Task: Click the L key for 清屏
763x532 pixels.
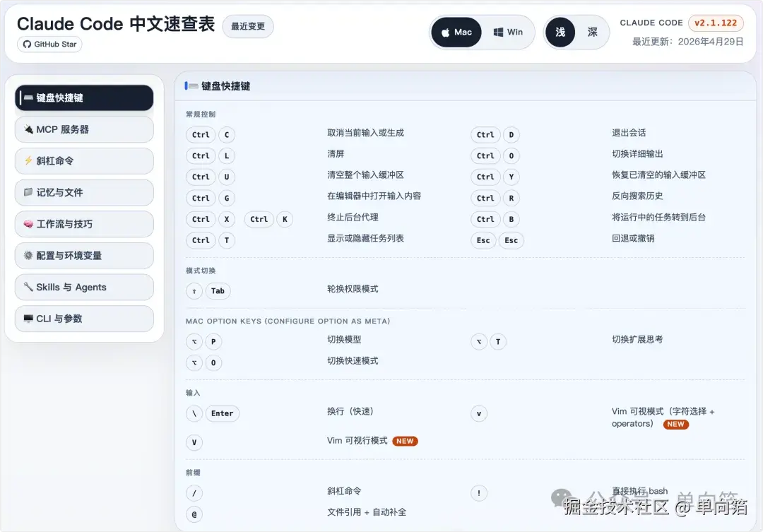Action: coord(227,155)
